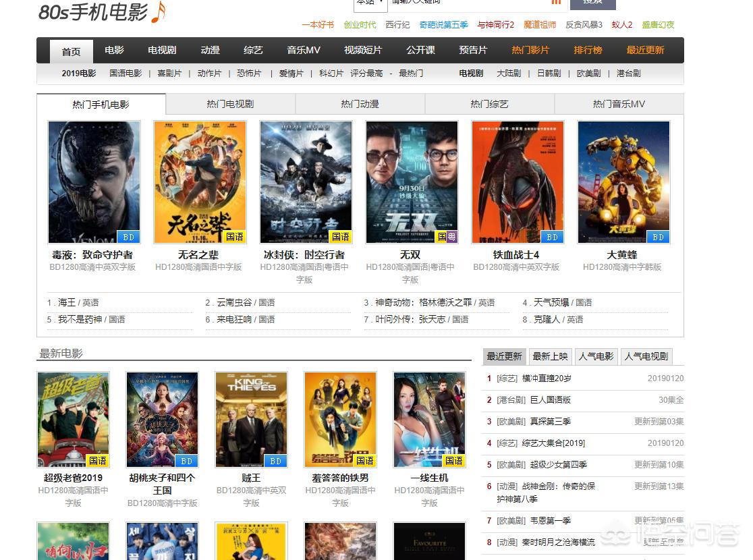Click the 80s手机电影 site logo
Screen dimensions: 753x560
tap(102, 11)
